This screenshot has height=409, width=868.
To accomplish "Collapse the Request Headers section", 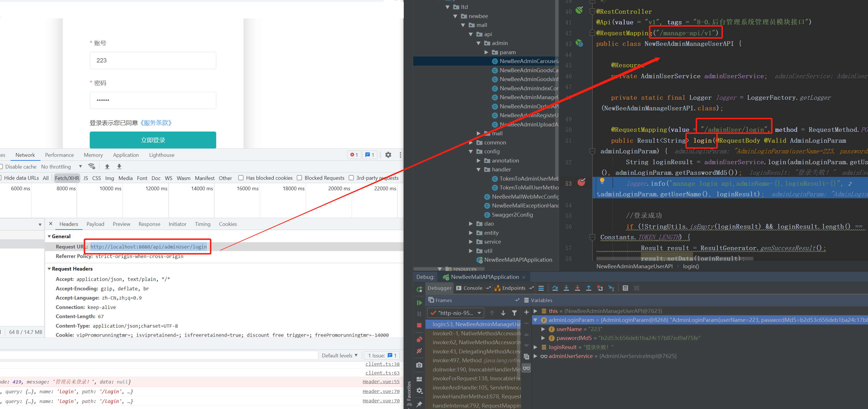I will (50, 269).
